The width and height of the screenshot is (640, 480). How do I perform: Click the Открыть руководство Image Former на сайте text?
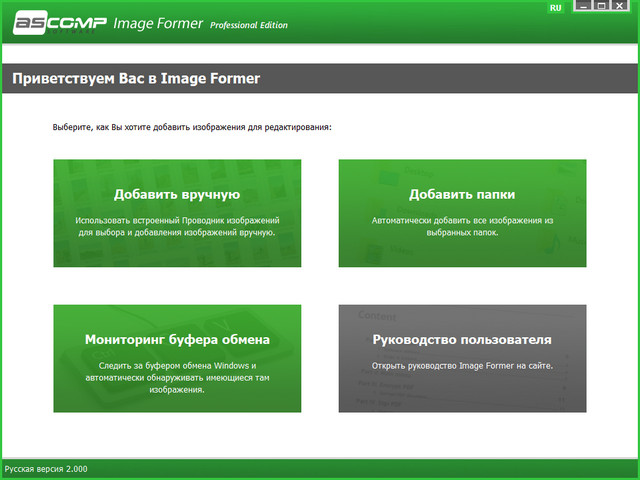pos(462,366)
